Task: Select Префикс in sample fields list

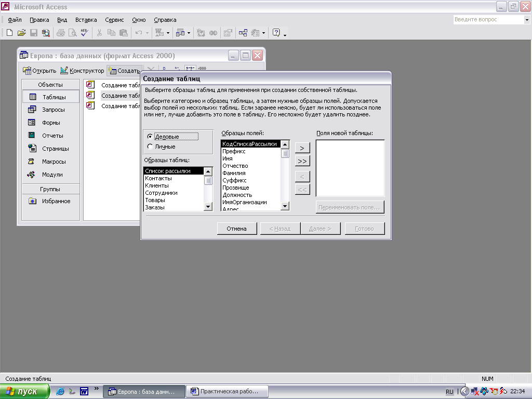Action: [251, 151]
